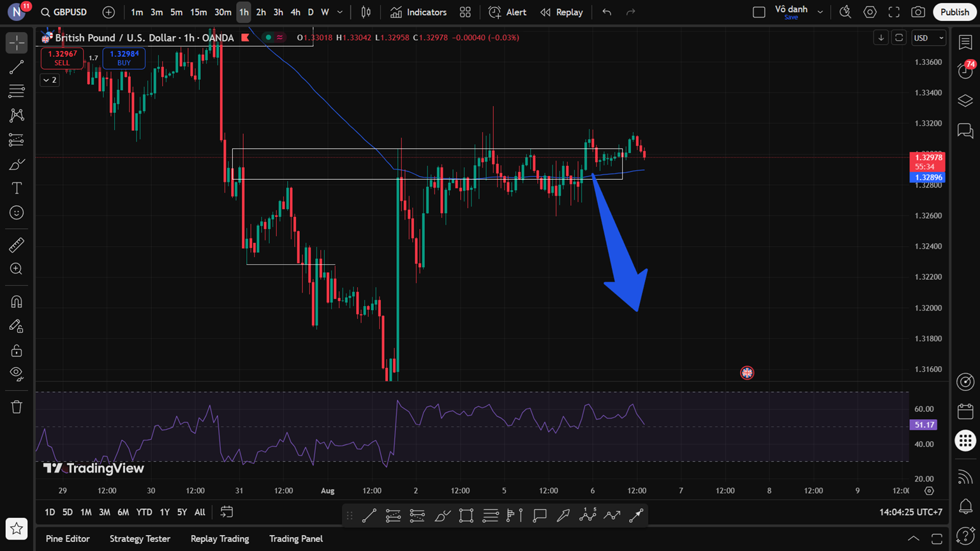This screenshot has width=980, height=551.
Task: Select the pattern drawing tool
Action: coord(17,115)
